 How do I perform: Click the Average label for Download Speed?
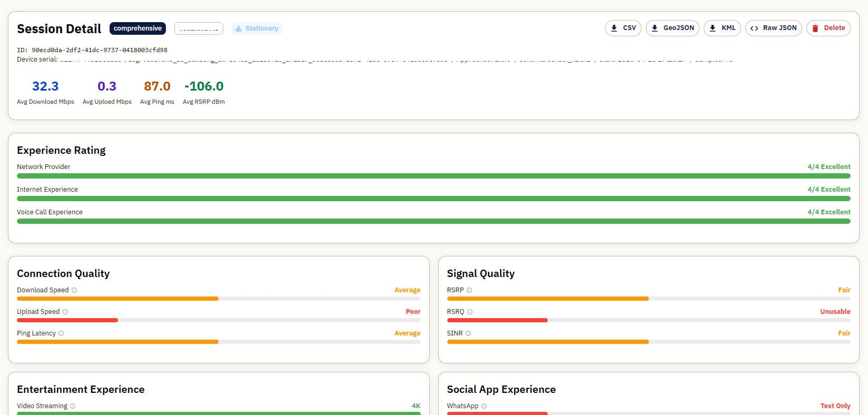click(x=408, y=290)
